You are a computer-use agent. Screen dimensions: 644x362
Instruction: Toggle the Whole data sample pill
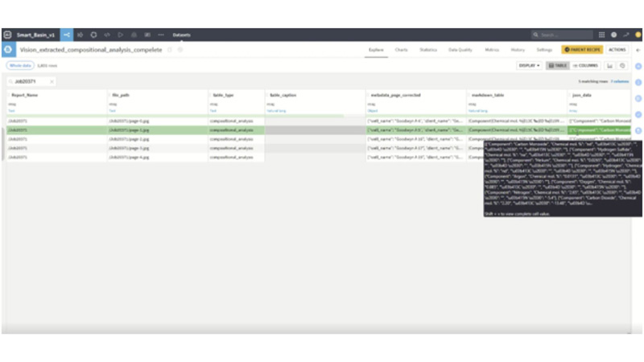(x=20, y=66)
